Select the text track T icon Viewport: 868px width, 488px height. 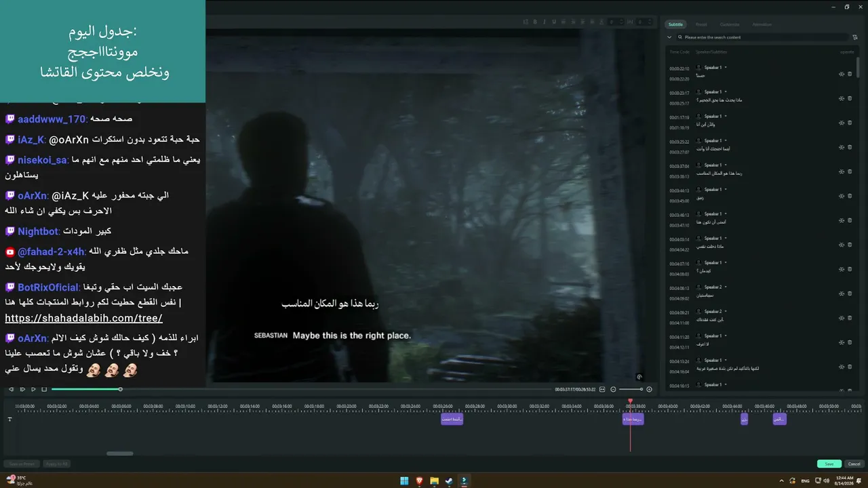(x=9, y=419)
